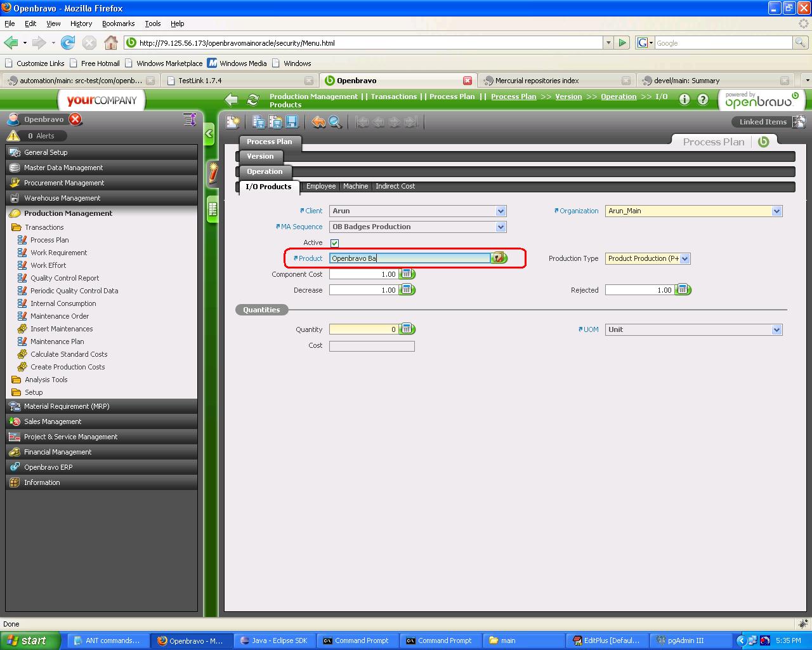Screen dimensions: 812x650
Task: Open the About information icon
Action: [684, 100]
